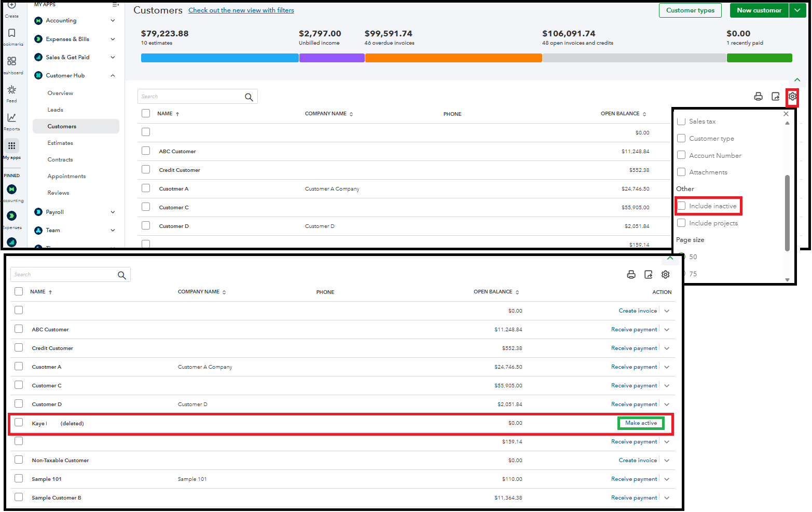Click the My apps grid icon
Screen dimensions: 812x512
(x=12, y=146)
